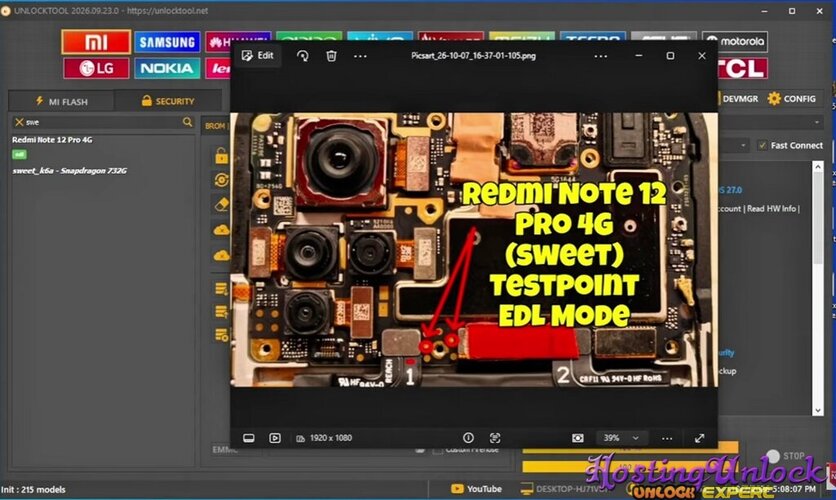
Task: Switch to the SECURITY tab
Action: pos(167,101)
